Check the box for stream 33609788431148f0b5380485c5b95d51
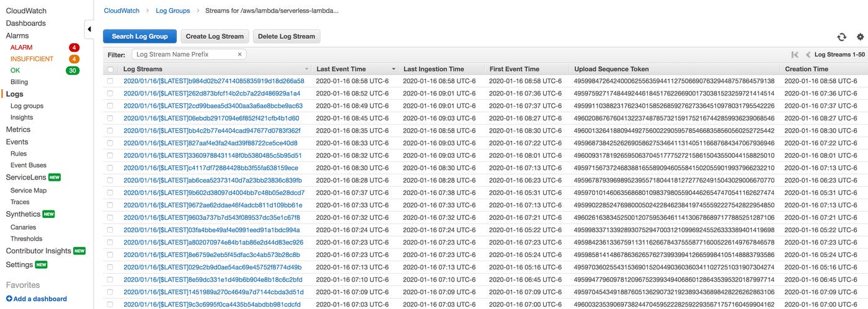Image resolution: width=868 pixels, height=309 pixels. pos(110,155)
